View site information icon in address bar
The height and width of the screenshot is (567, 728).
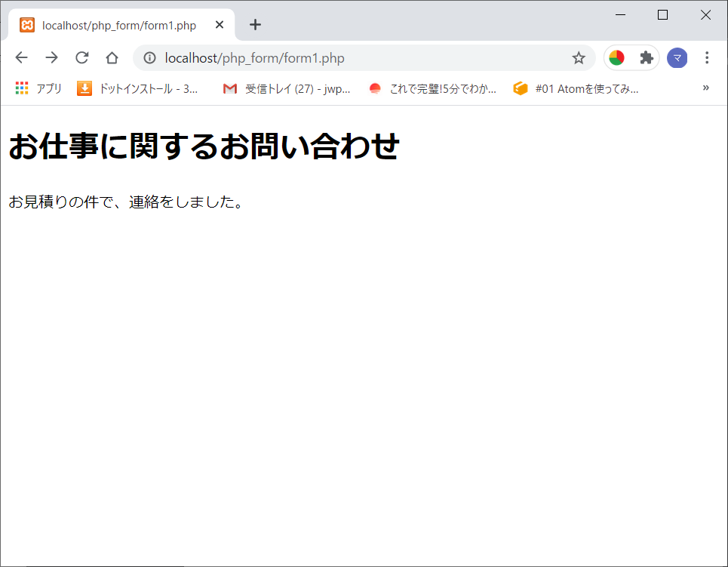point(149,58)
